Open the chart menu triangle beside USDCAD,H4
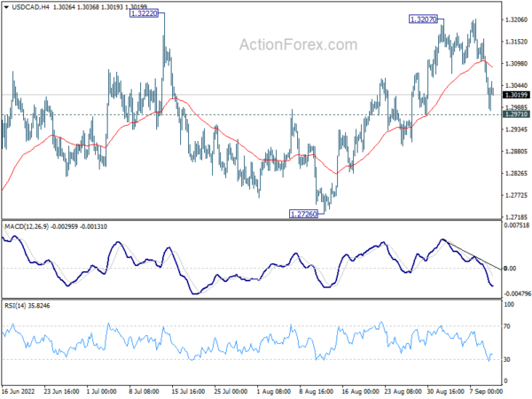This screenshot has height=399, width=532. pyautogui.click(x=6, y=7)
